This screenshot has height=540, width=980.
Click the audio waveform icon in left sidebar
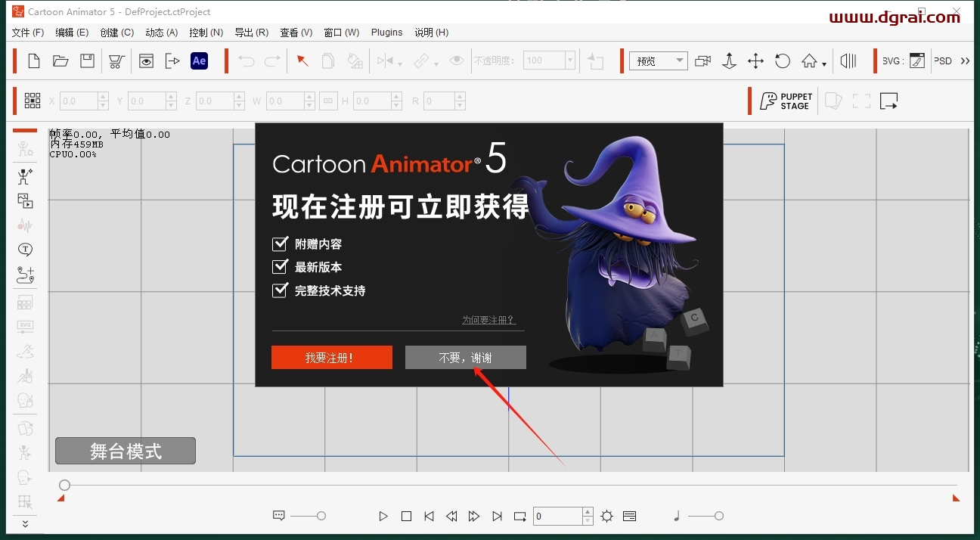tap(25, 225)
